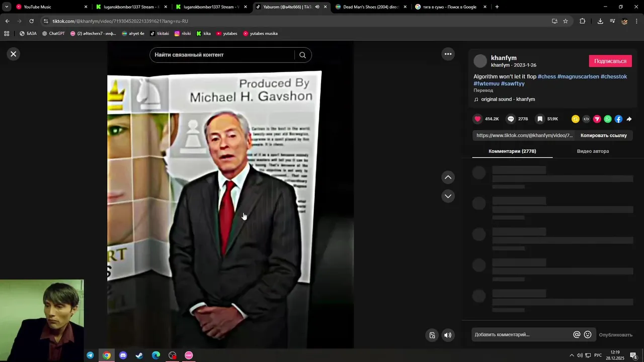Screen dimensions: 644x362
Task: Open tikitaki bookmark
Action: click(x=159, y=34)
